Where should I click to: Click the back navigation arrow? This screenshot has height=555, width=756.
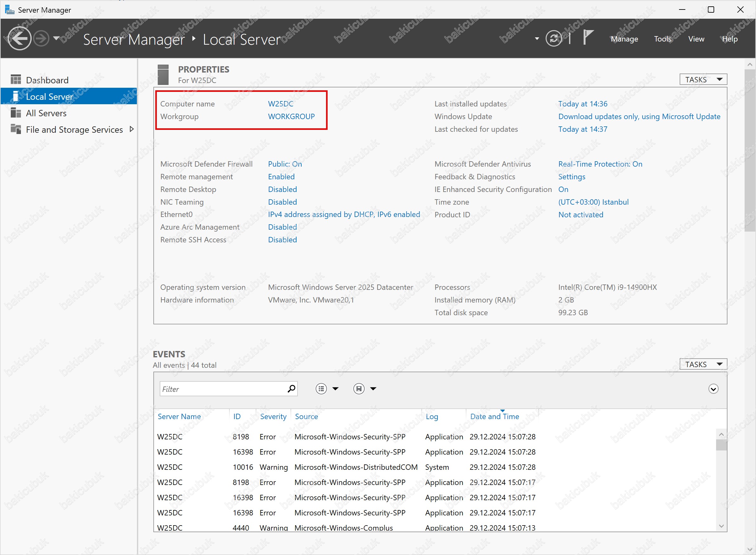click(19, 39)
